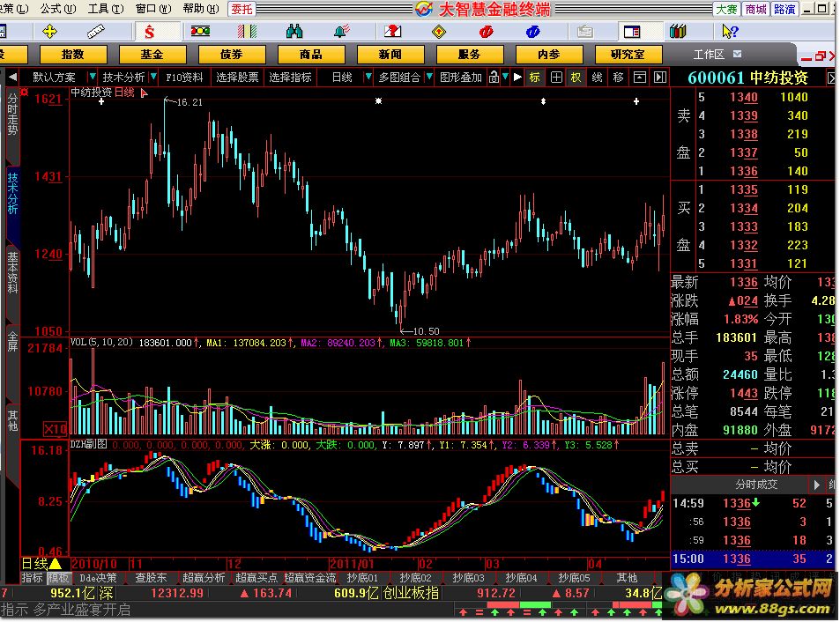The width and height of the screenshot is (840, 622).
Task: Open the 日线 period selector at chart bottom
Action: click(41, 564)
